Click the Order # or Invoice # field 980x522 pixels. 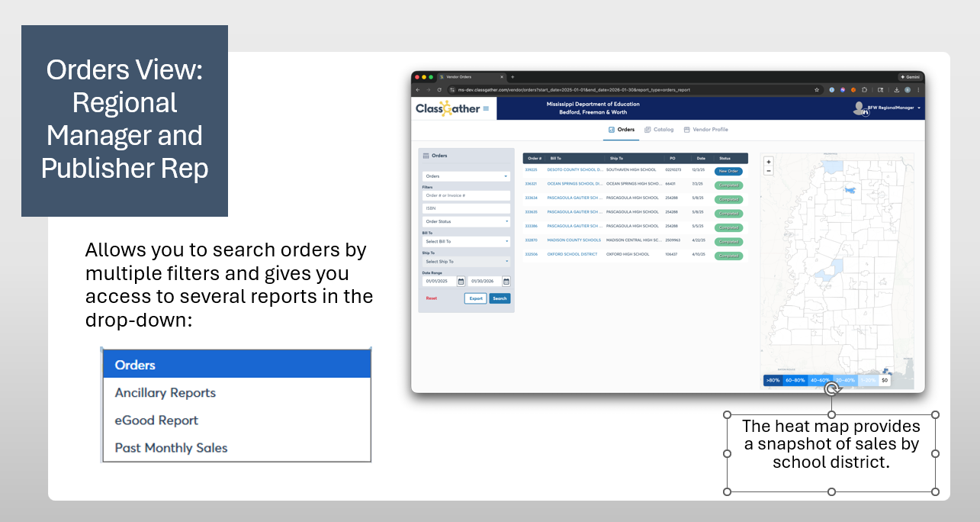coord(466,195)
